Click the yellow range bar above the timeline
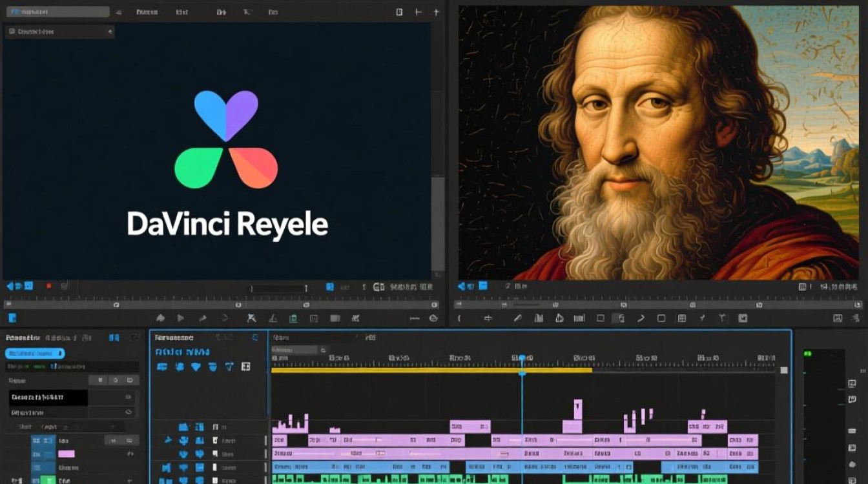The width and height of the screenshot is (868, 484). point(431,370)
